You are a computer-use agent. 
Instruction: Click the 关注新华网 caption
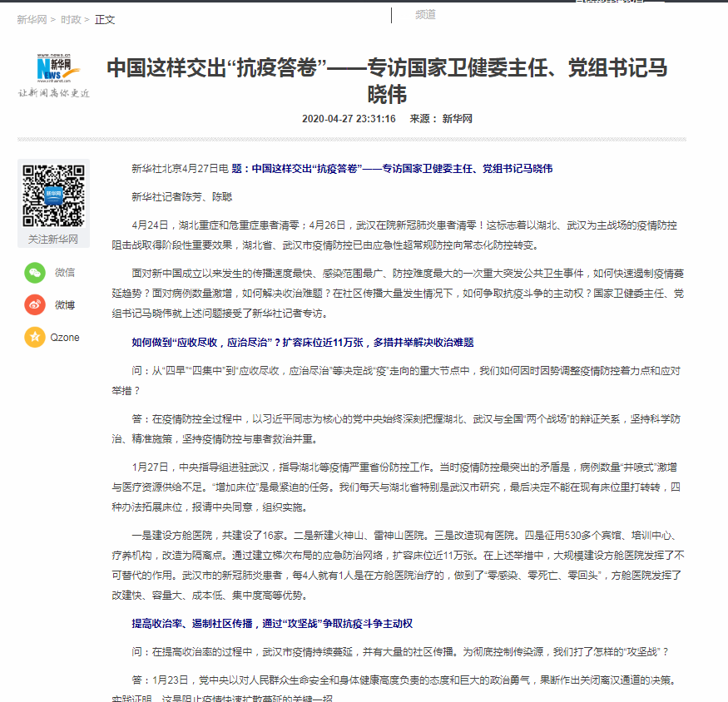(x=53, y=239)
